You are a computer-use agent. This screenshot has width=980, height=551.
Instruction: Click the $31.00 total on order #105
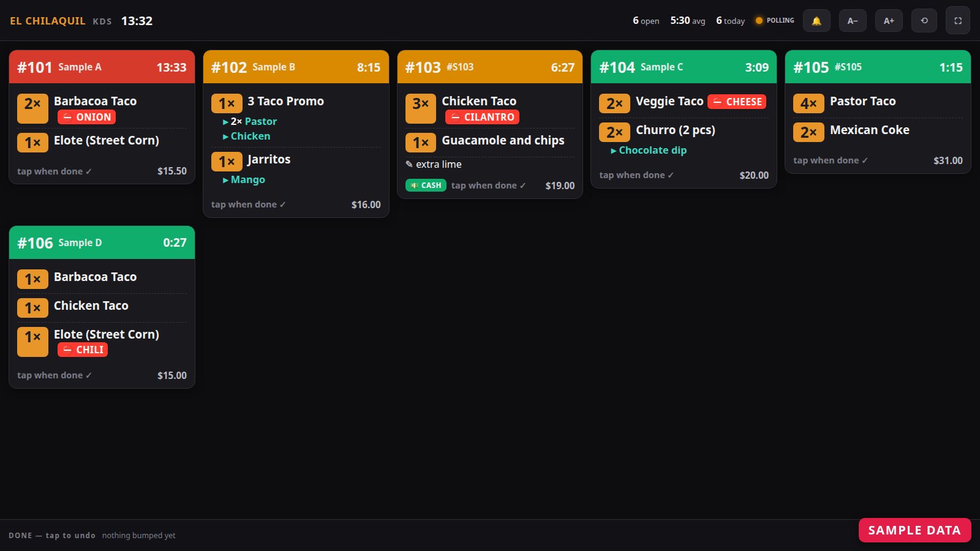click(948, 160)
